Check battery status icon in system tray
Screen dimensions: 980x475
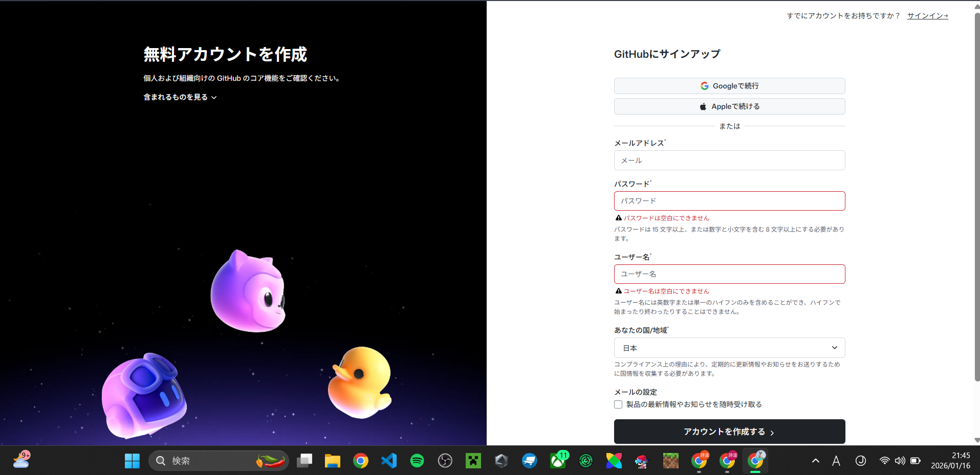(x=915, y=460)
